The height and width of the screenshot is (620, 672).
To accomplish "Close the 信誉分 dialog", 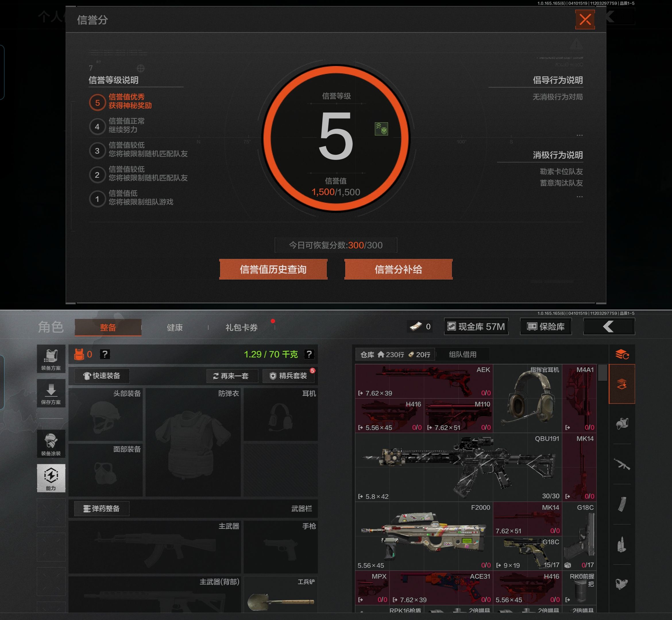I will pyautogui.click(x=585, y=20).
